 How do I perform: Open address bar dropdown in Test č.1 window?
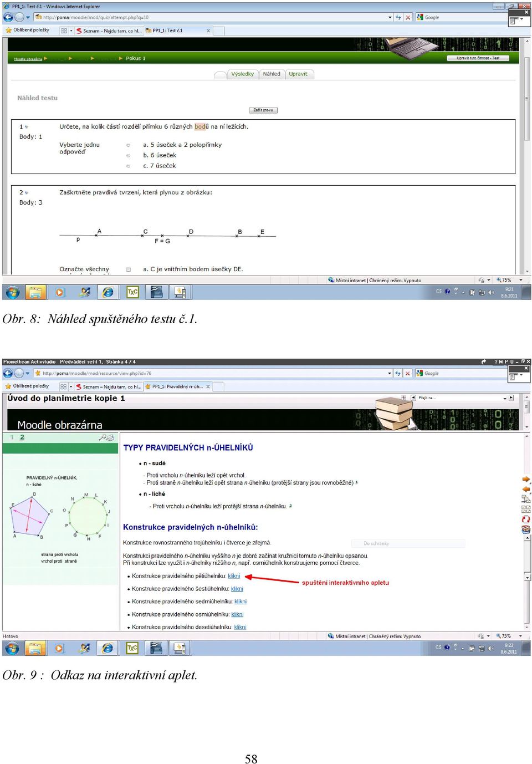[x=390, y=17]
